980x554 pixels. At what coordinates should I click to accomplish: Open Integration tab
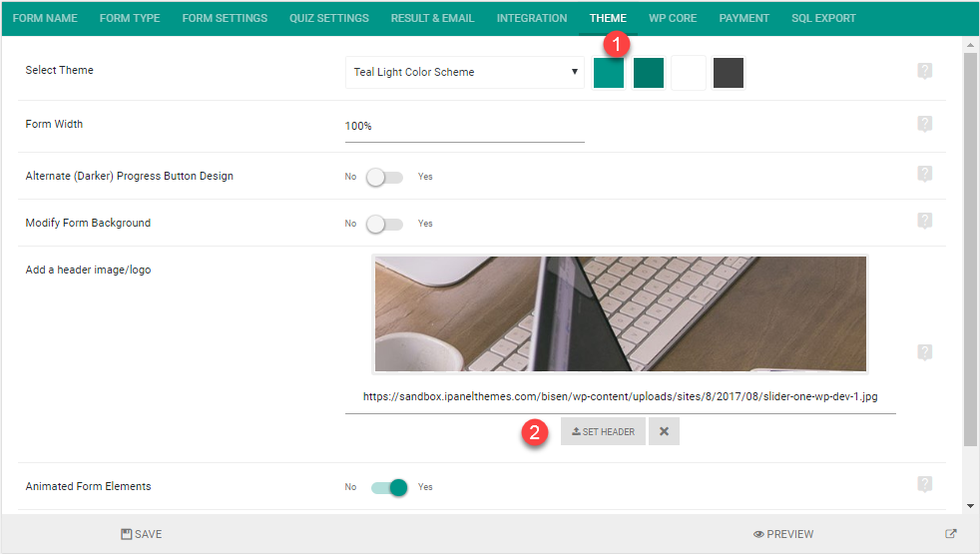tap(532, 18)
